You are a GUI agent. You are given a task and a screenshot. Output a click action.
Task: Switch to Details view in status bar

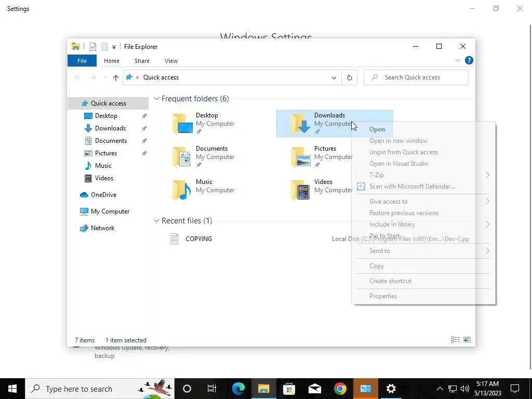click(456, 340)
